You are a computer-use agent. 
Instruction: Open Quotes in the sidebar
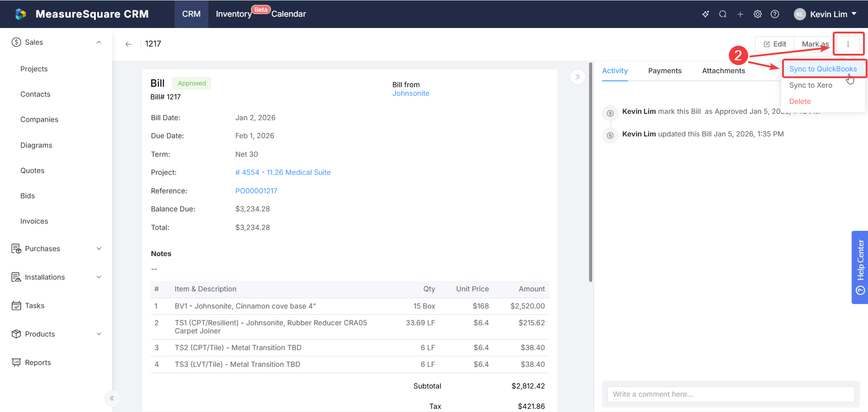tap(32, 170)
